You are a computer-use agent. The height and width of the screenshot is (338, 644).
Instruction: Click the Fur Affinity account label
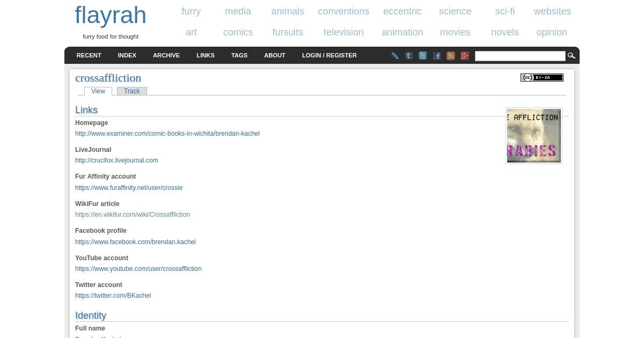pos(105,177)
